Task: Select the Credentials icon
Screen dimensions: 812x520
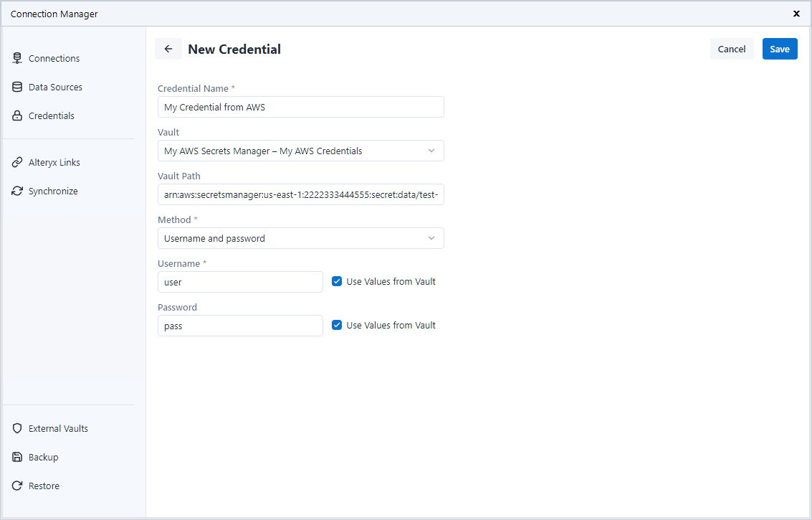Action: (17, 115)
